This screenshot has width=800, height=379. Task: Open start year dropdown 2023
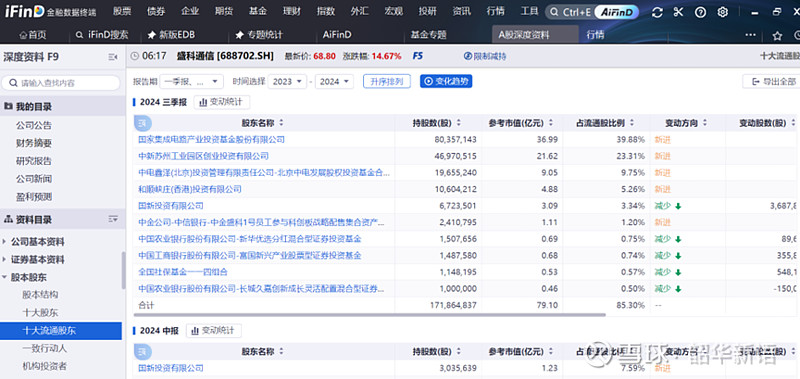point(287,81)
